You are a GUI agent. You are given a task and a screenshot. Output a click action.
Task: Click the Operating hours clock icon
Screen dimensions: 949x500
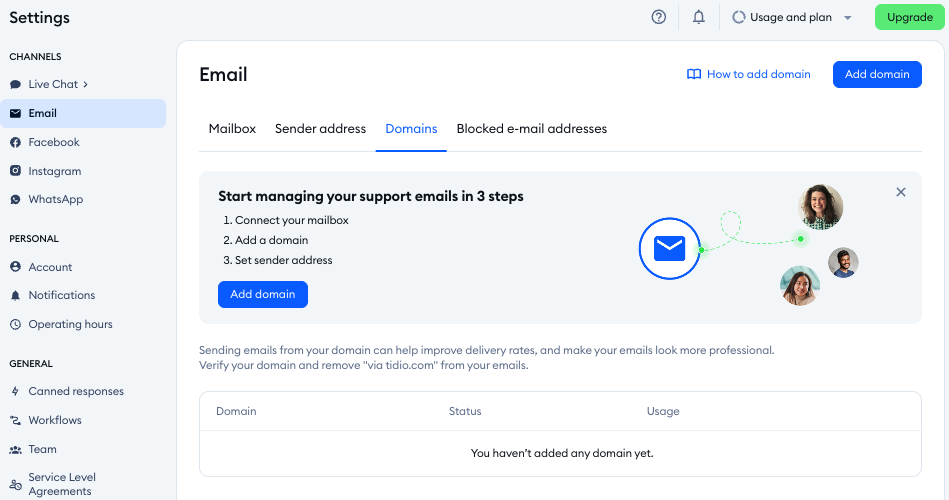pyautogui.click(x=15, y=324)
